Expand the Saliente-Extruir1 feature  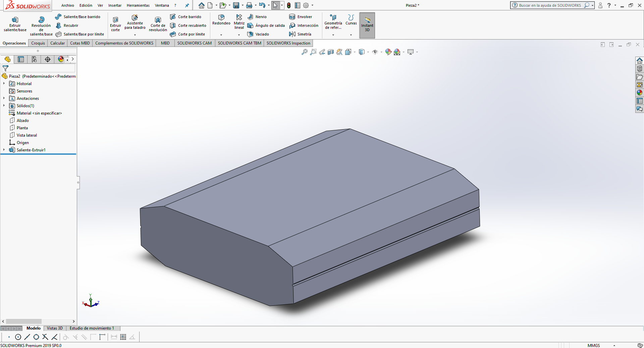click(4, 150)
